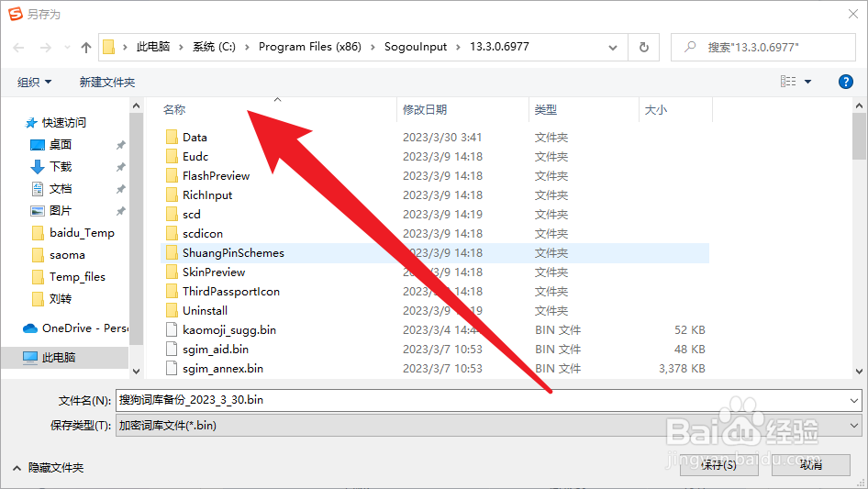Open the 保存类型 combo box
The image size is (868, 489).
click(x=488, y=426)
